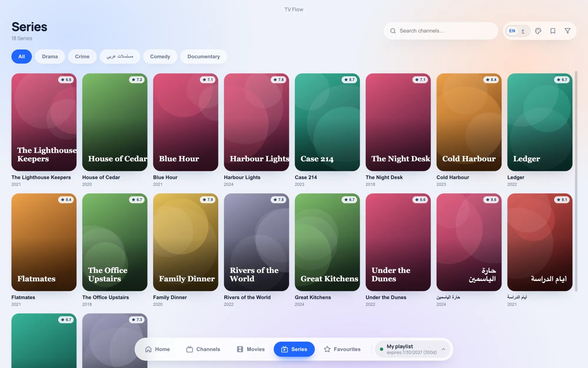Open The Night Desk poster
Image resolution: width=588 pixels, height=368 pixels.
click(x=398, y=122)
